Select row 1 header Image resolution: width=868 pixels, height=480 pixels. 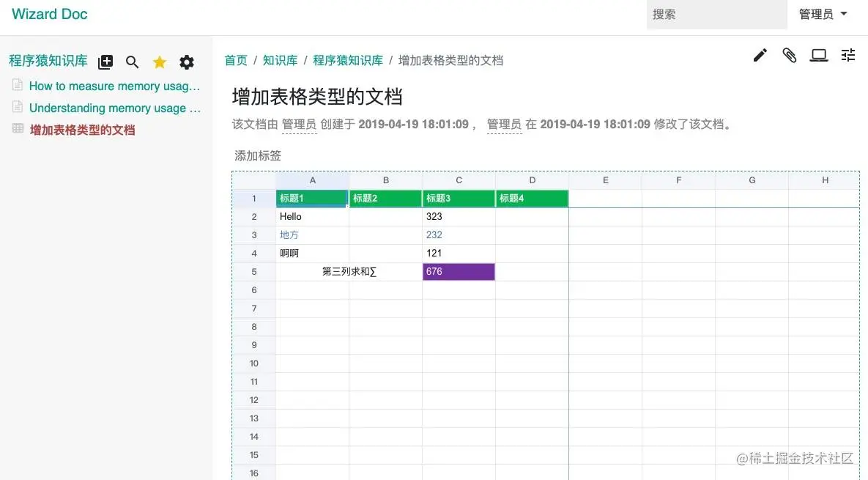(x=254, y=199)
